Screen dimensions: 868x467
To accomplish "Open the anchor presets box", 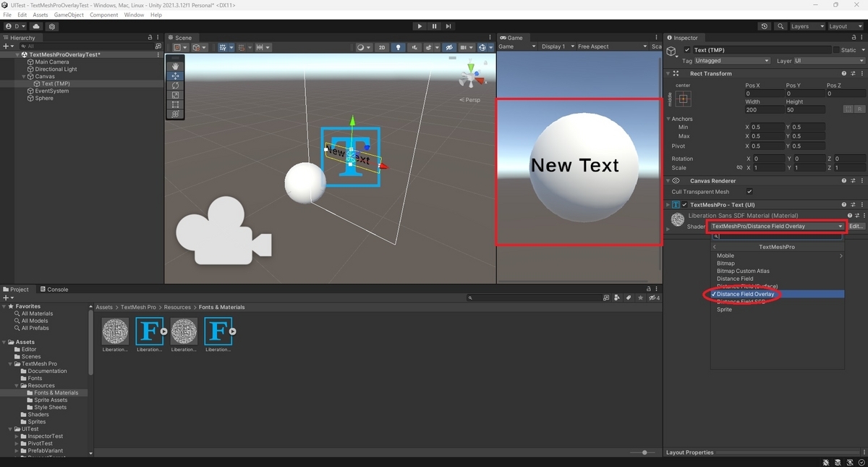I will pos(684,98).
